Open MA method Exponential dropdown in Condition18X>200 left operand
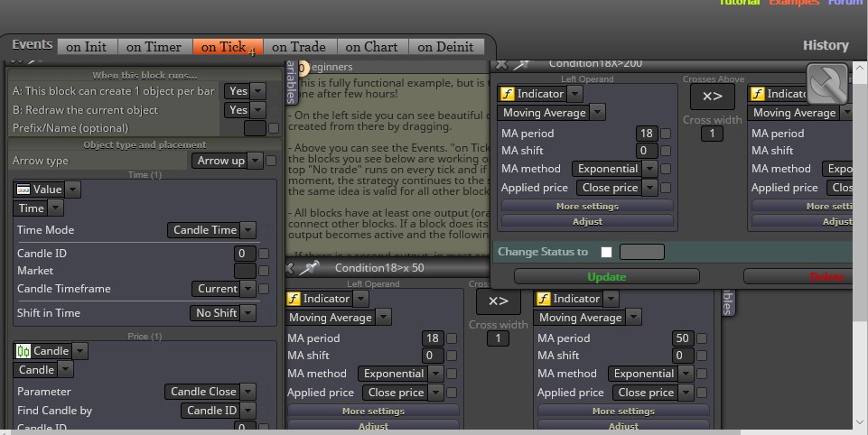Image resolution: width=868 pixels, height=435 pixels. 614,169
